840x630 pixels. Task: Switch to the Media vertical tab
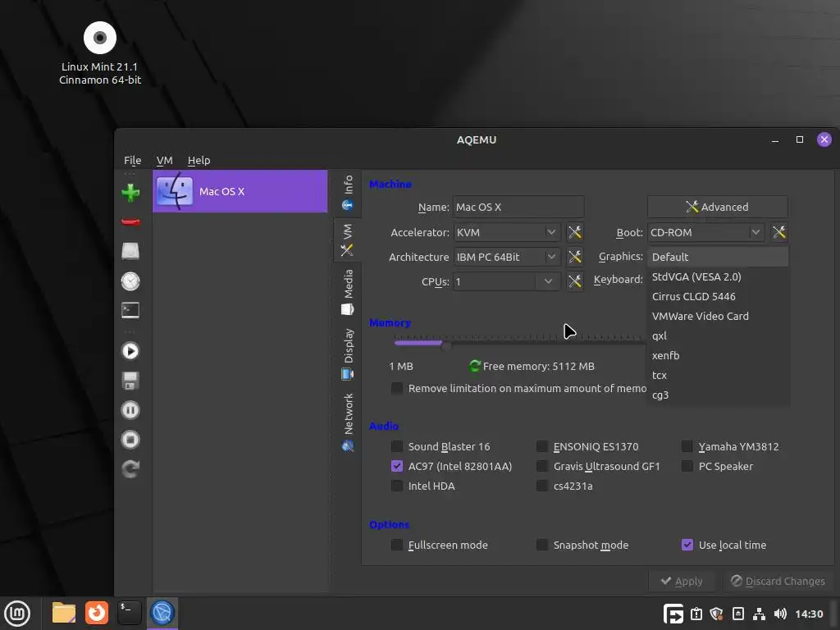pyautogui.click(x=348, y=292)
